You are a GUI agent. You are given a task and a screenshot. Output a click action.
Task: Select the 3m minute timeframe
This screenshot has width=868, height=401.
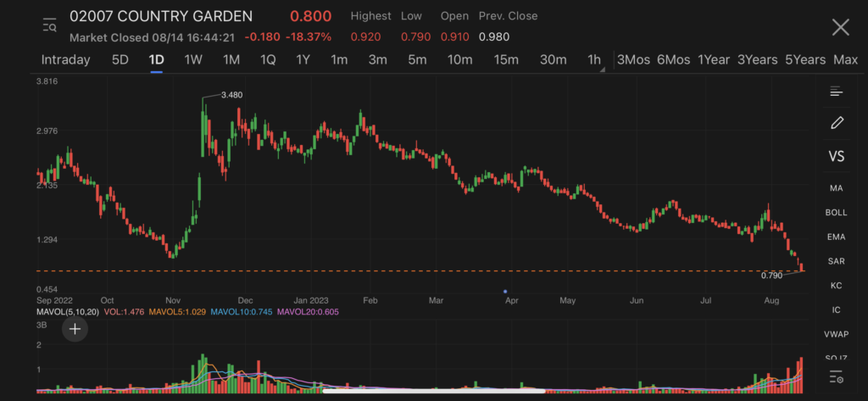click(377, 60)
